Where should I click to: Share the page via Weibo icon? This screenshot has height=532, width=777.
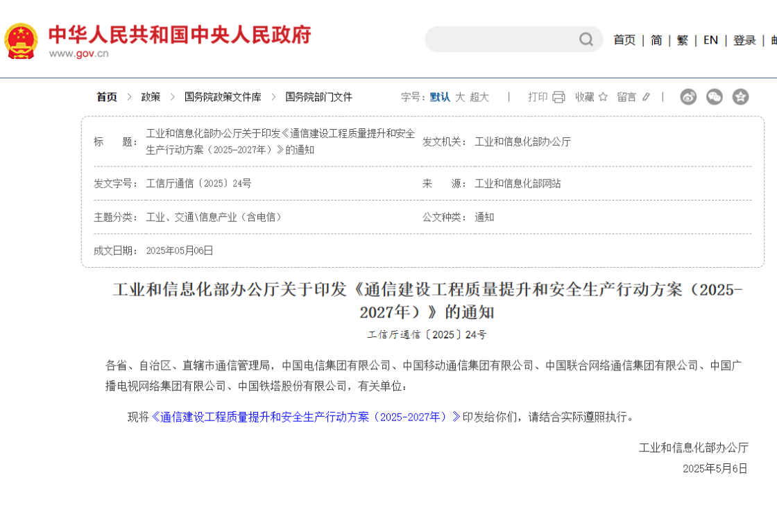(x=688, y=97)
